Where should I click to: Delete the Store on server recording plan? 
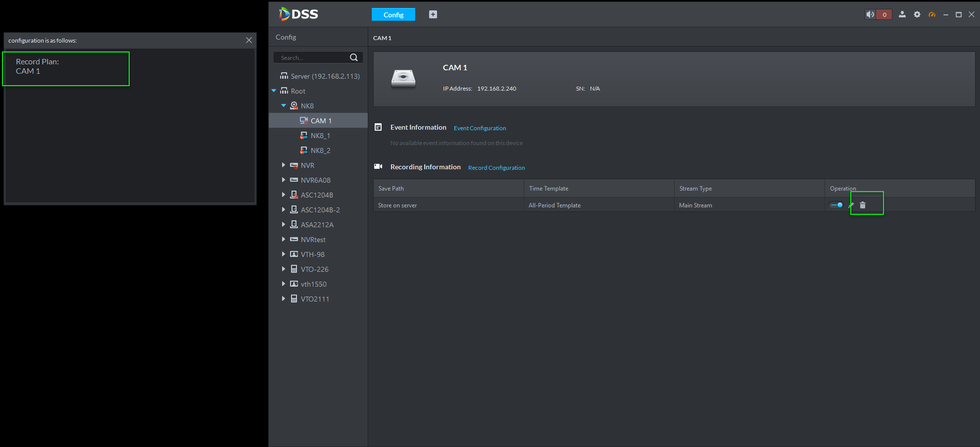click(x=863, y=205)
